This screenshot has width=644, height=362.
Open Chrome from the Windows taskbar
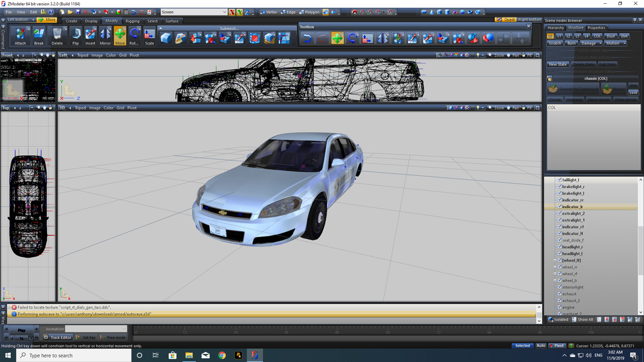222,355
